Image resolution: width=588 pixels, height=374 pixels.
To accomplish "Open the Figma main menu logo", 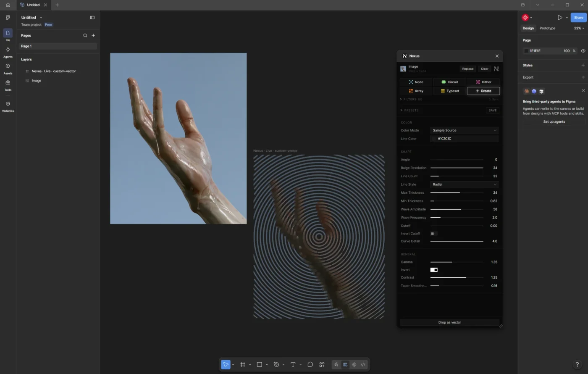I will coord(8,18).
